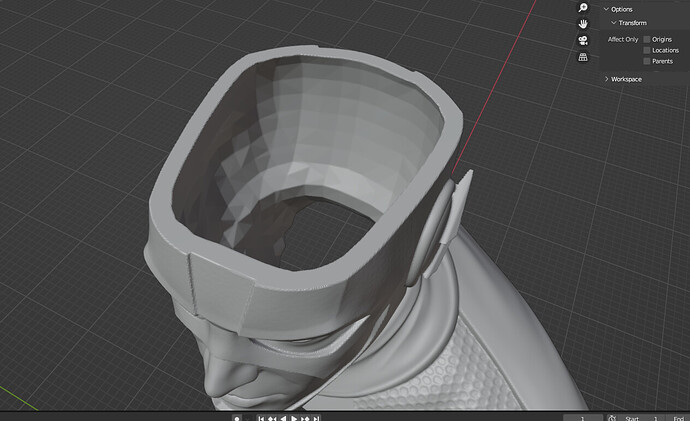Jump to the first frame in timeline

[x=261, y=418]
